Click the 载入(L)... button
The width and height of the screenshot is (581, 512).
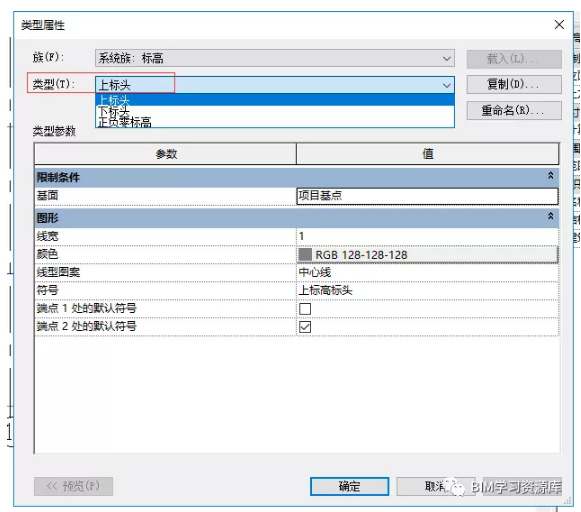(514, 59)
